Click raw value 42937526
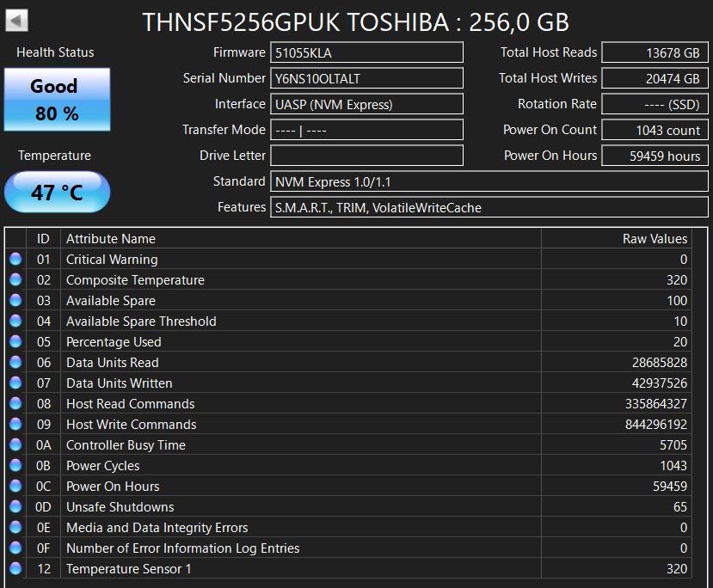The width and height of the screenshot is (713, 588). coord(660,383)
